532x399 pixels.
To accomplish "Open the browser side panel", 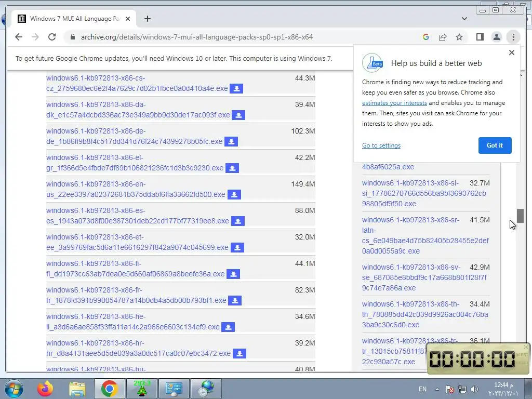I will 480,37.
